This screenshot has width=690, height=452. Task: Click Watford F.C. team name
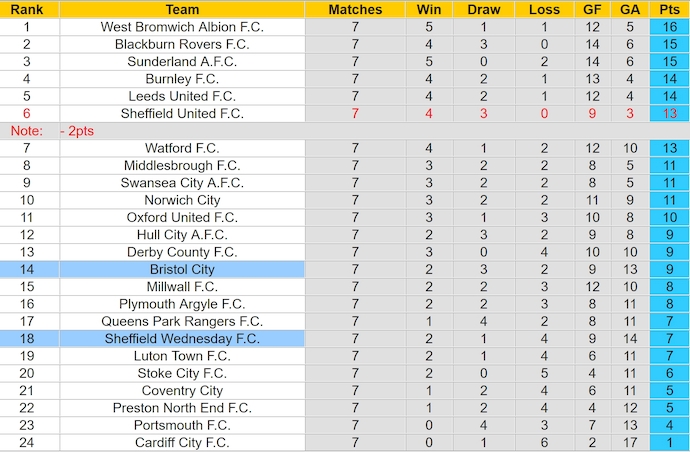click(x=182, y=148)
